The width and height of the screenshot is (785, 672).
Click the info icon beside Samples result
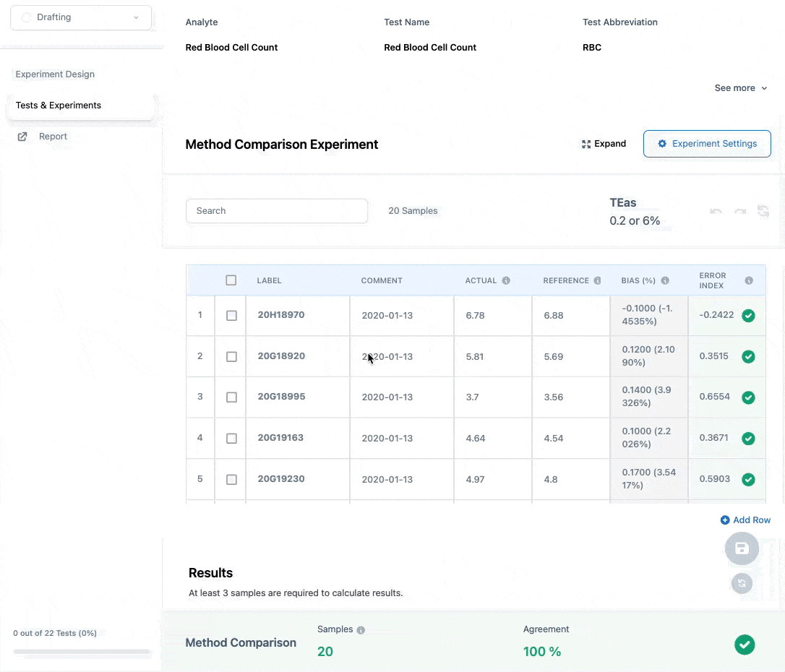[361, 630]
